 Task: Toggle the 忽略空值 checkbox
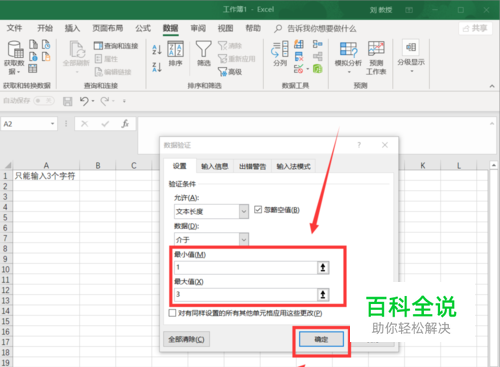pos(258,210)
